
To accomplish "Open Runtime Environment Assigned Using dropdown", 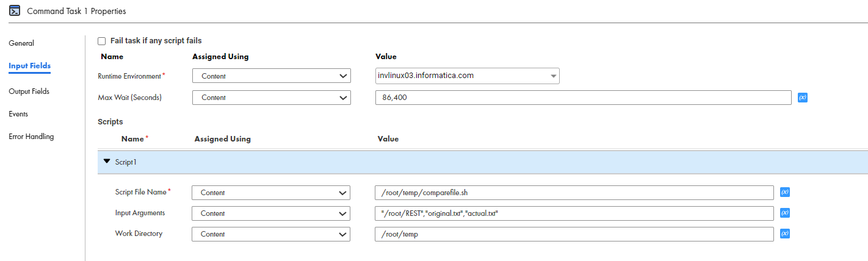I will pos(272,76).
